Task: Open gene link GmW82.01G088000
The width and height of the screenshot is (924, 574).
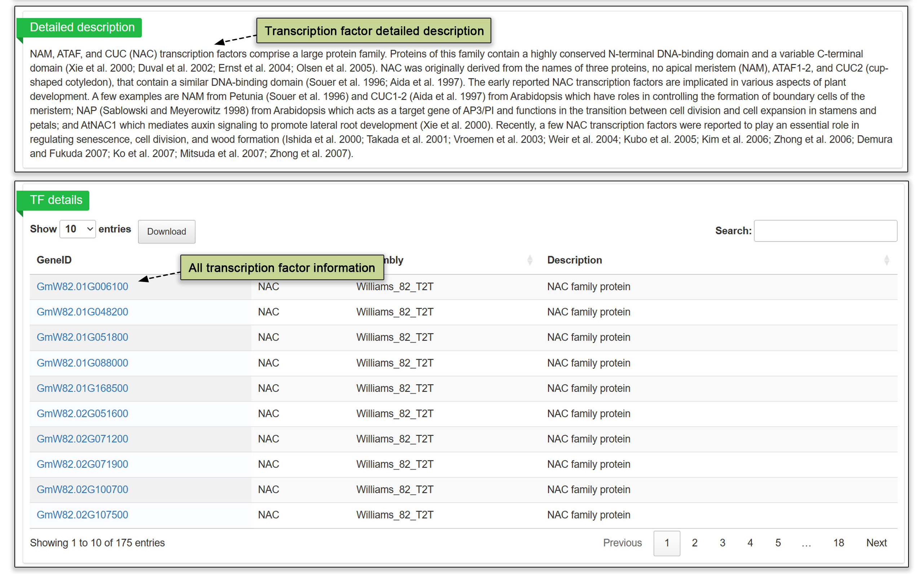Action: 82,363
